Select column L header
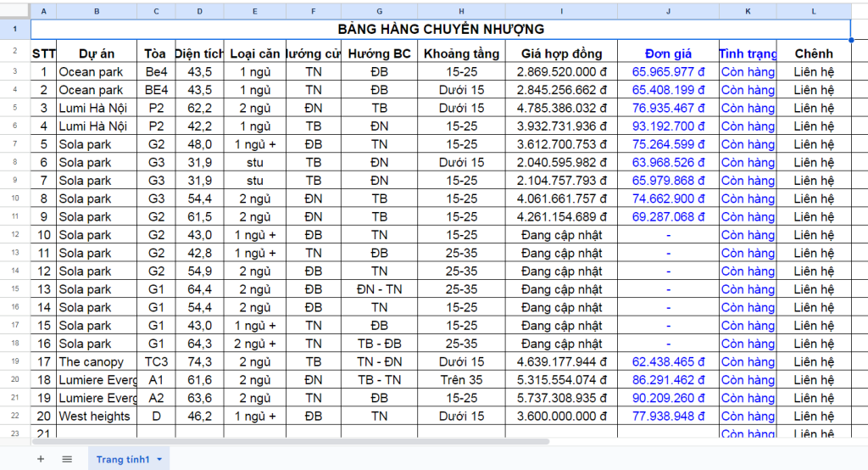This screenshot has height=470, width=868. point(814,11)
